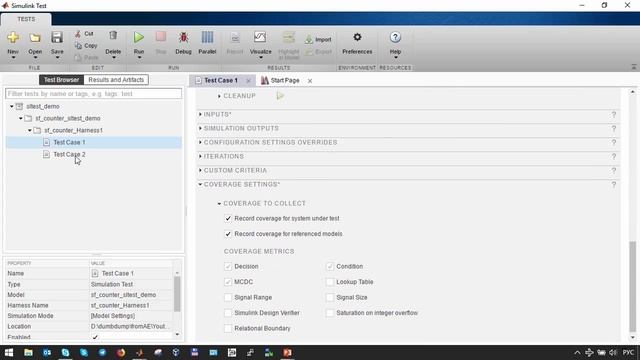Expand the CUSTOM CRITERIA section
Viewport: 640px width, 360px height.
pyautogui.click(x=200, y=170)
